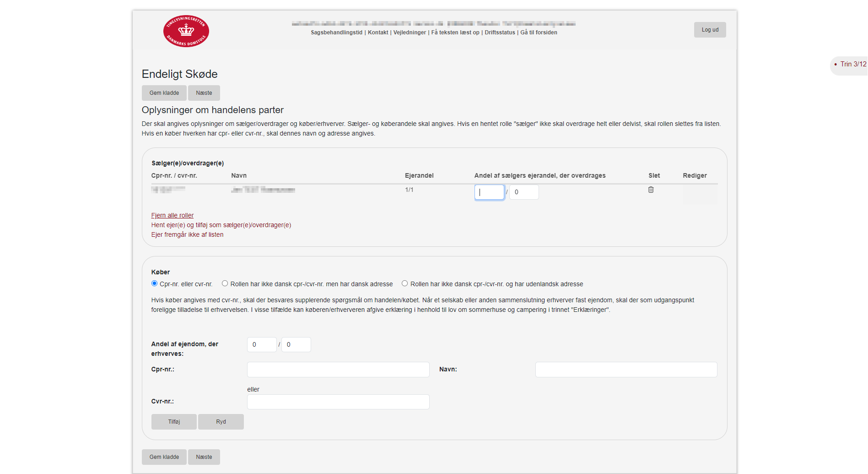Delete seller row with trash icon
Screen dimensions: 868x474
[651, 190]
